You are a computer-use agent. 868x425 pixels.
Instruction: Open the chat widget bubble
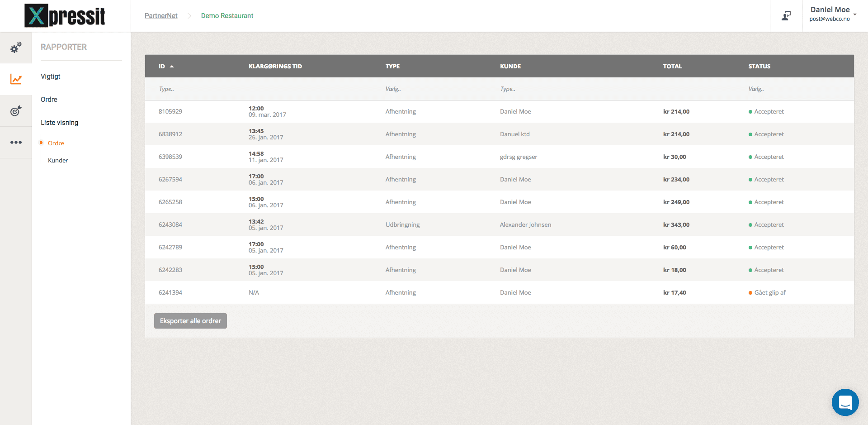(x=845, y=402)
